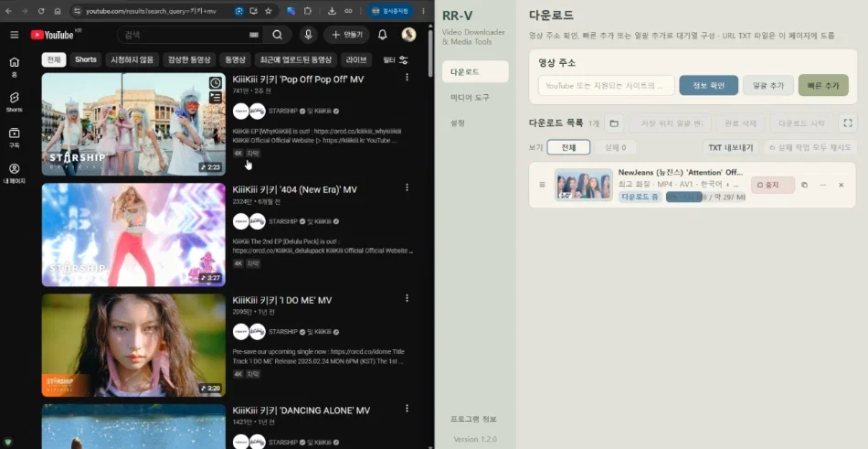Open the YouTube account avatar menu

[408, 35]
